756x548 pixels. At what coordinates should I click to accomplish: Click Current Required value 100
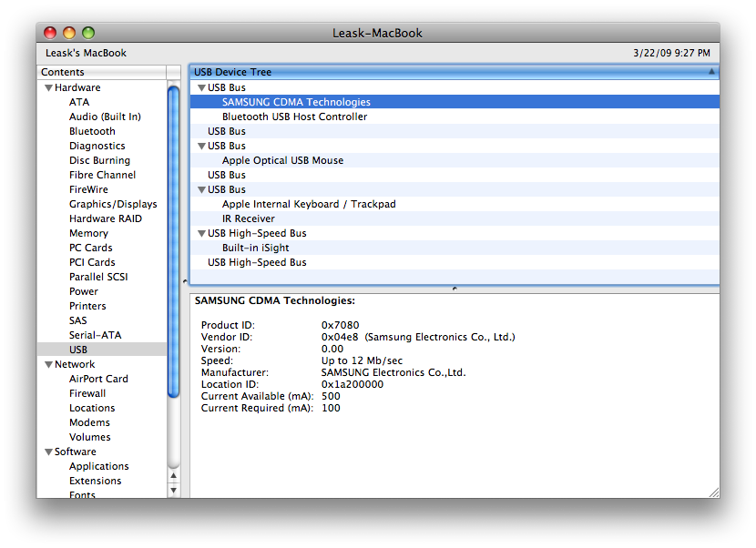click(331, 408)
